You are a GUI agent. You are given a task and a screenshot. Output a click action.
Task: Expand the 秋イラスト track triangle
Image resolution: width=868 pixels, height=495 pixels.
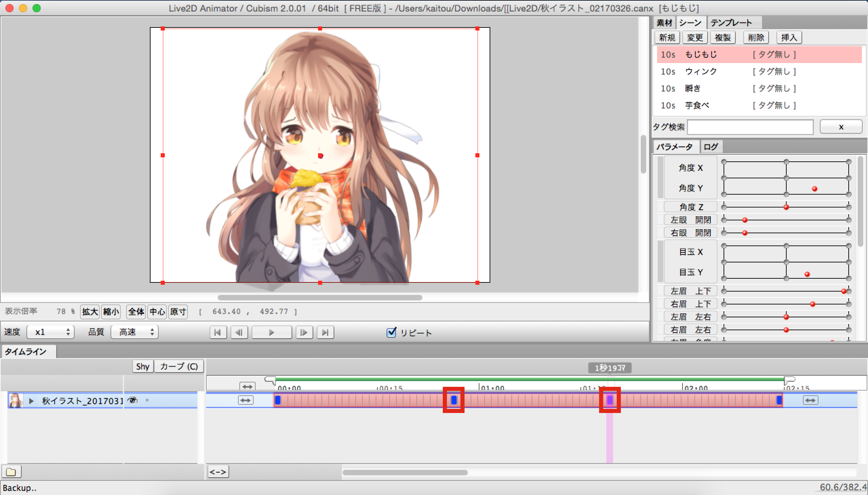pyautogui.click(x=31, y=401)
